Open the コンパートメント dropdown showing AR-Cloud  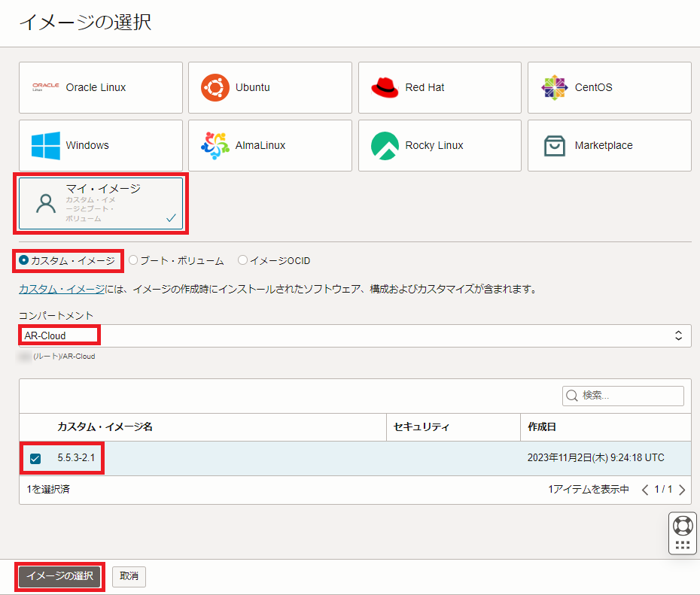click(x=355, y=335)
